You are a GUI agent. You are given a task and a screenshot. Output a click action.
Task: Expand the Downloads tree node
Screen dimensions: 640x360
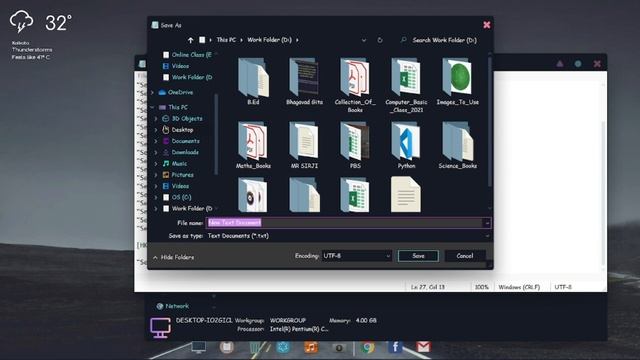156,152
